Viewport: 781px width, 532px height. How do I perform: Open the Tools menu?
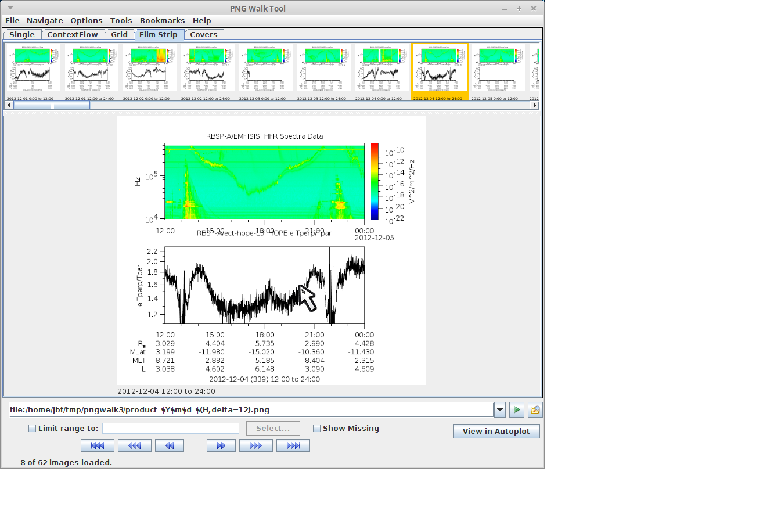coord(121,20)
